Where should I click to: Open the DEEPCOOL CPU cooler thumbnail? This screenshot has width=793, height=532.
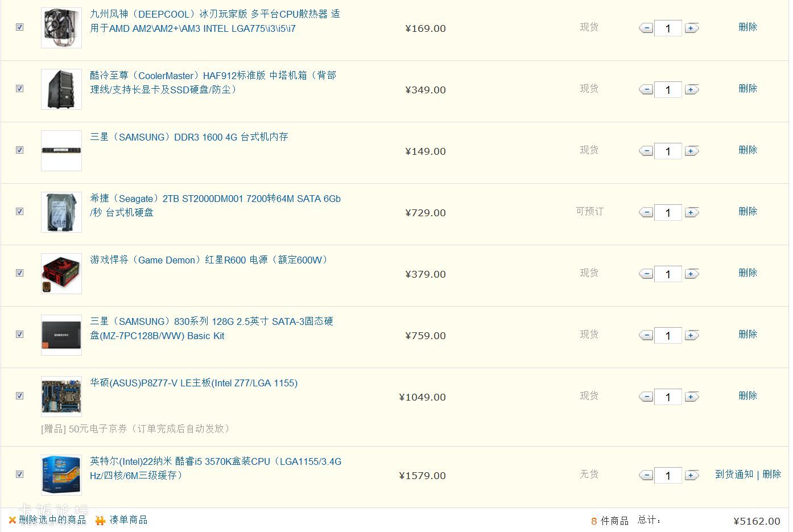pos(61,27)
